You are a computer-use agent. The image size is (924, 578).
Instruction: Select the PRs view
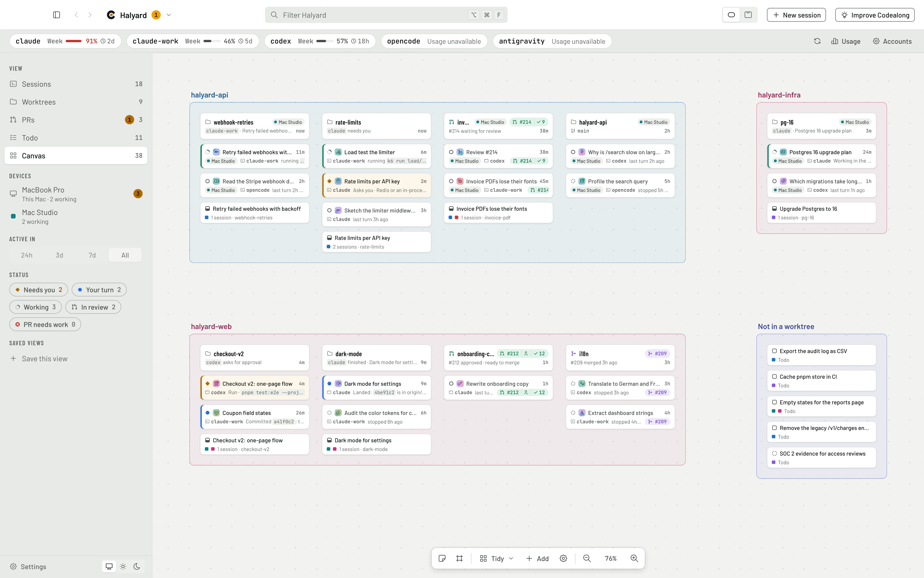tap(76, 120)
